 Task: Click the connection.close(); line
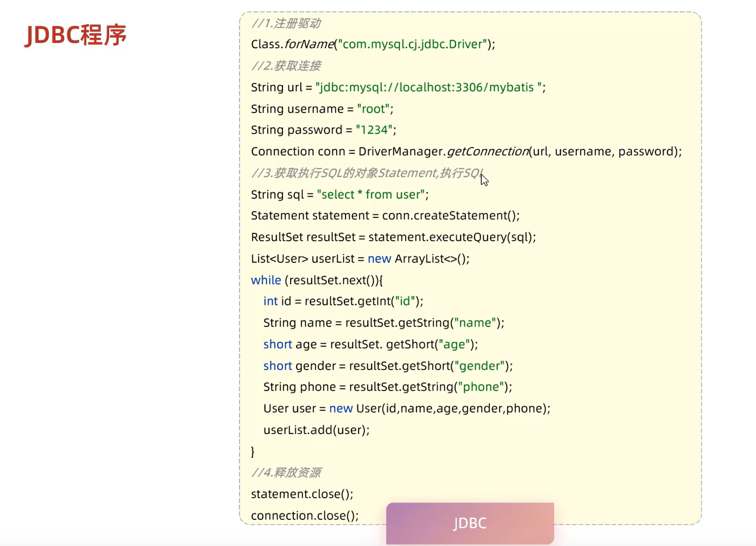coord(305,516)
